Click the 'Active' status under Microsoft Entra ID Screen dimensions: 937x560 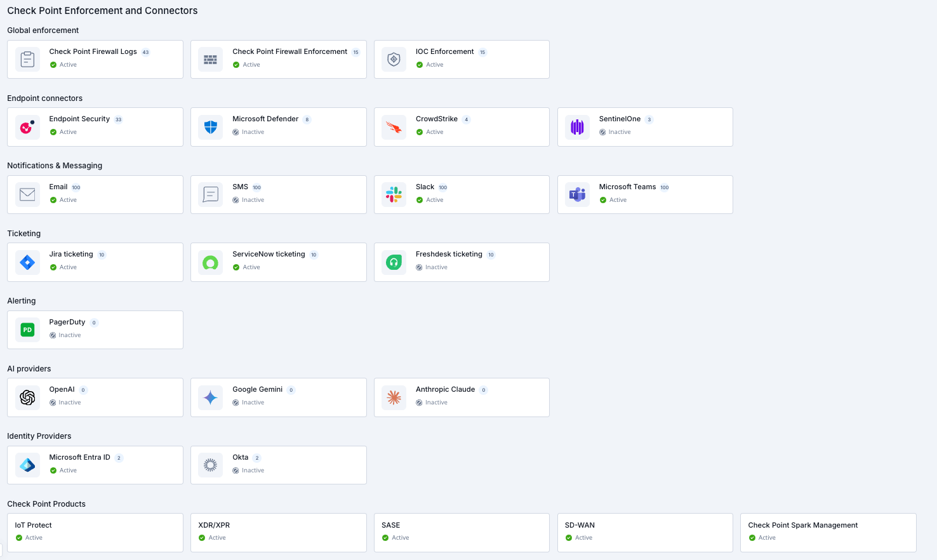[63, 470]
